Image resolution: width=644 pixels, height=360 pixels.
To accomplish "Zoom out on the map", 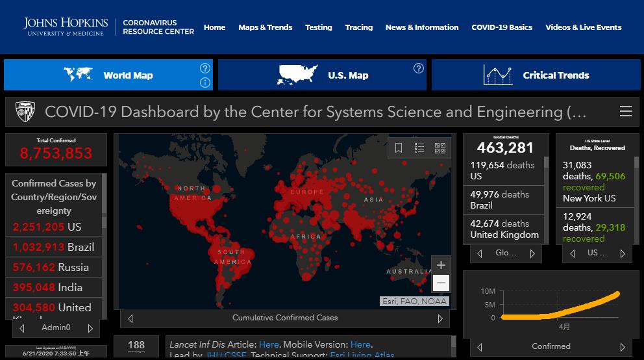I will point(441,283).
